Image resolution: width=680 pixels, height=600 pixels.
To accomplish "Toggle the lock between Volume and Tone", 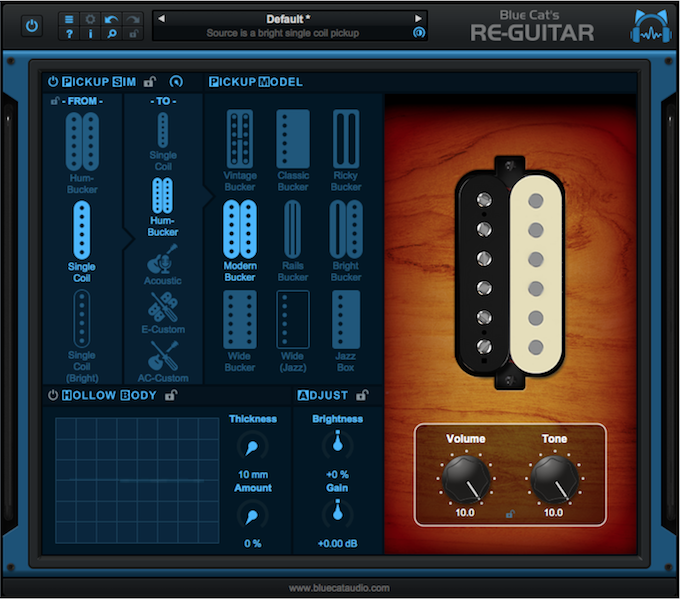I will (510, 514).
